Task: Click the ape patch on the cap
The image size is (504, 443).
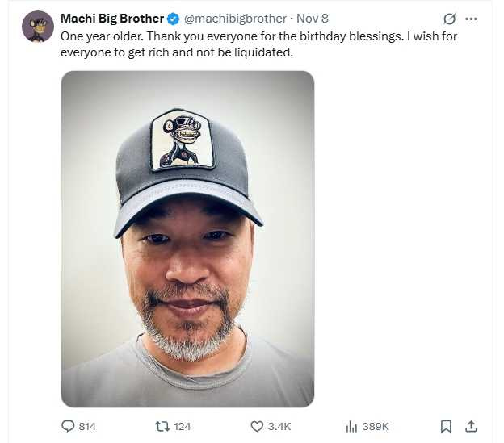Action: (x=182, y=139)
